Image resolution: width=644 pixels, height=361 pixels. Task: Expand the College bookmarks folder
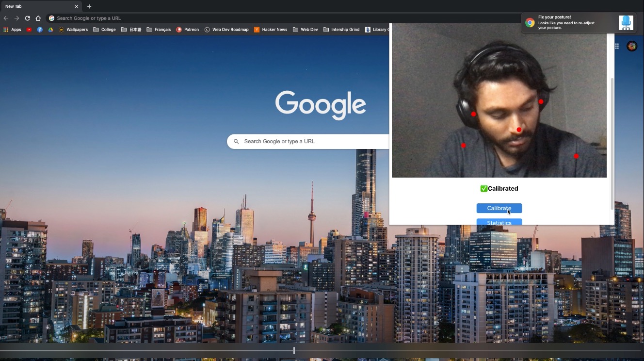[x=105, y=30]
